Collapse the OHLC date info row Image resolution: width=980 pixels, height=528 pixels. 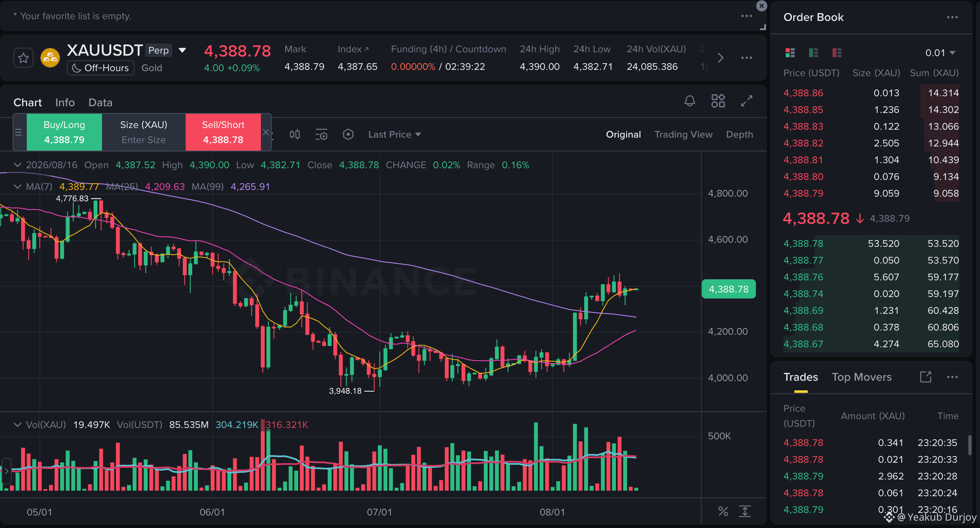pyautogui.click(x=17, y=165)
